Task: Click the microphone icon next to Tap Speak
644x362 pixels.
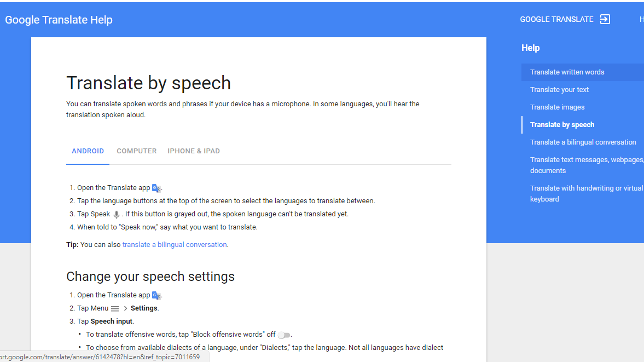Action: click(116, 214)
